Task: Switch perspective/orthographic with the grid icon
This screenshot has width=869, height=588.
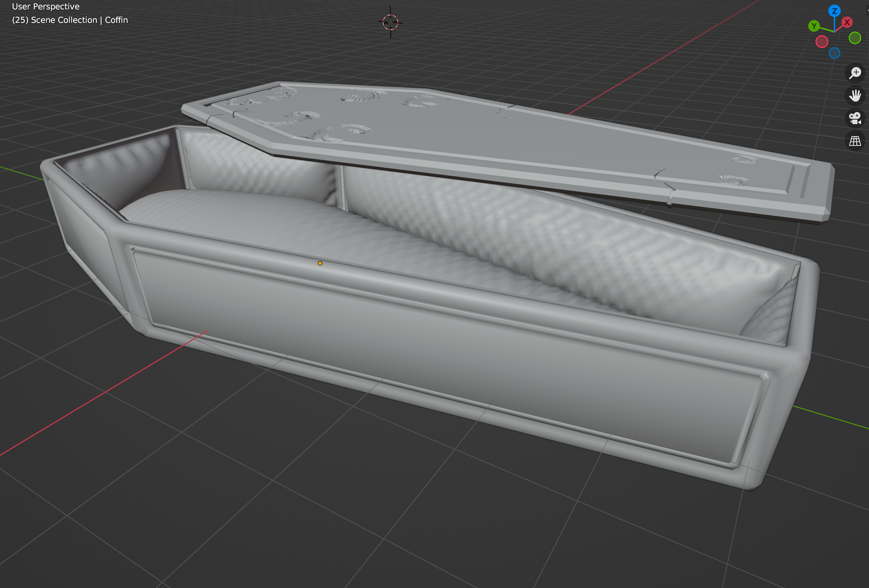Action: [x=855, y=141]
